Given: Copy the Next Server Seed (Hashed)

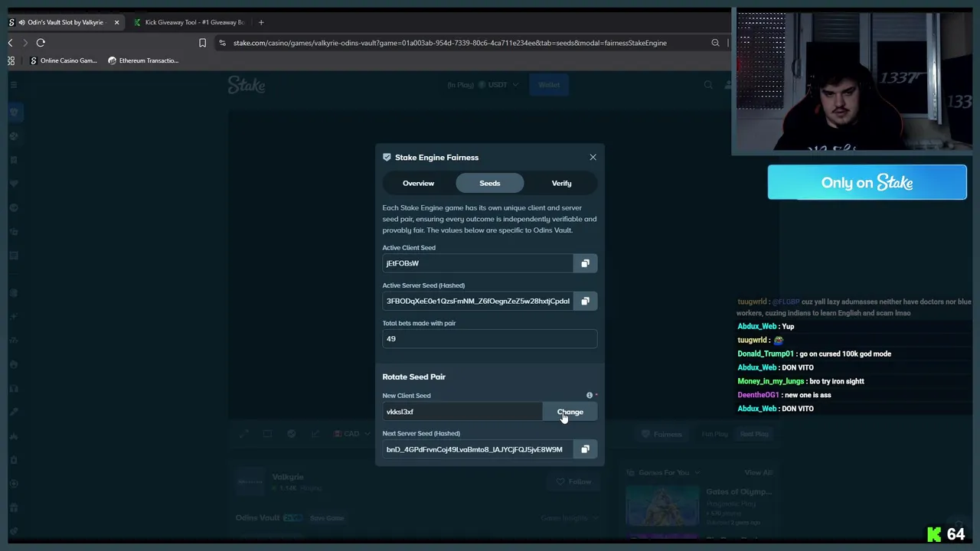Looking at the screenshot, I should point(585,449).
